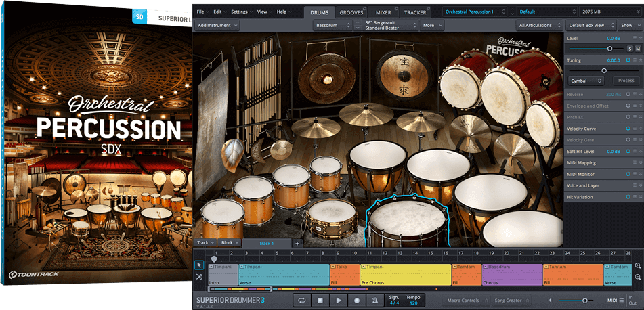Open the Cymbal tuning type dropdown
The height and width of the screenshot is (310, 644).
(x=586, y=81)
